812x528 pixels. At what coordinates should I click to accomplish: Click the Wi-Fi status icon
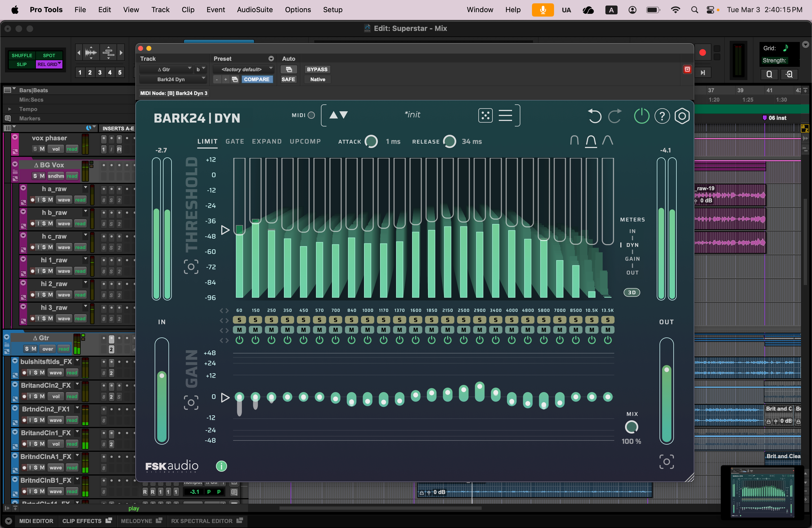pos(675,10)
